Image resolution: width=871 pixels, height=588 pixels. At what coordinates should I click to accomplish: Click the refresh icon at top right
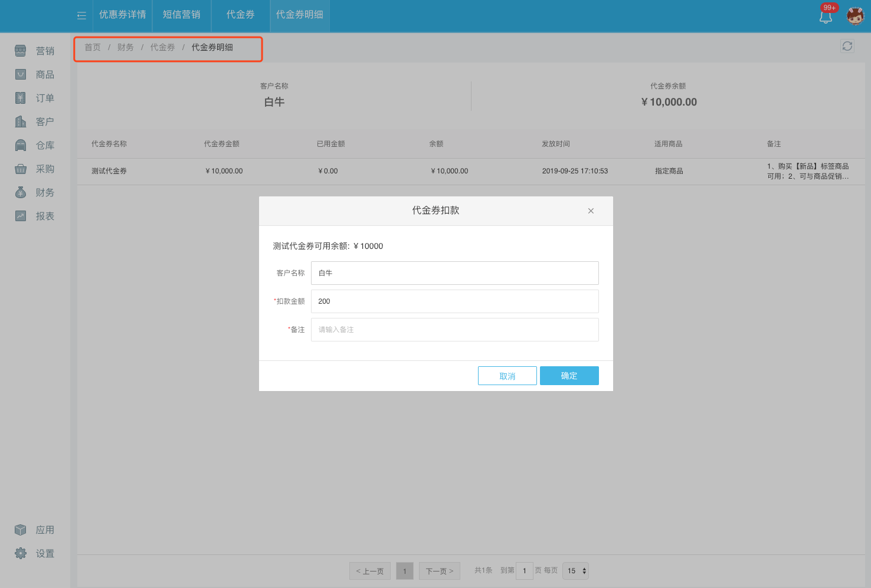click(x=847, y=46)
